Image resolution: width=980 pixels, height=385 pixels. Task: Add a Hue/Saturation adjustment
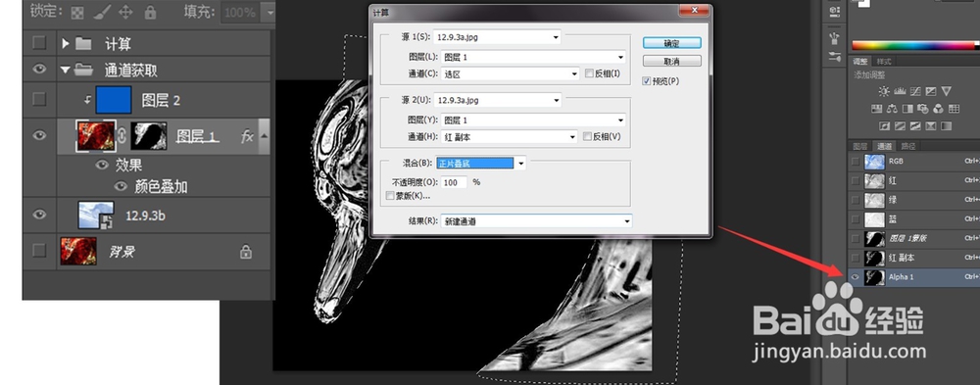point(876,109)
